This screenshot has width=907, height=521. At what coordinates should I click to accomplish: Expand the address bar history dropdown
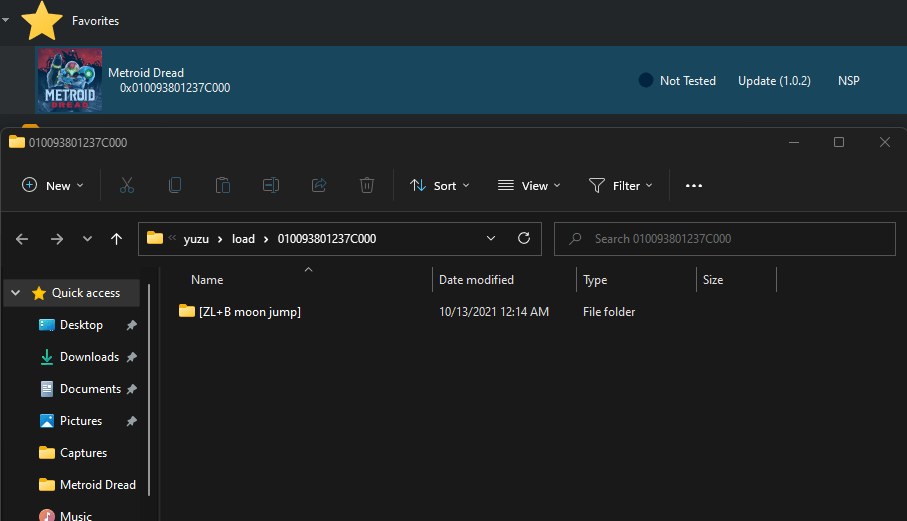491,238
